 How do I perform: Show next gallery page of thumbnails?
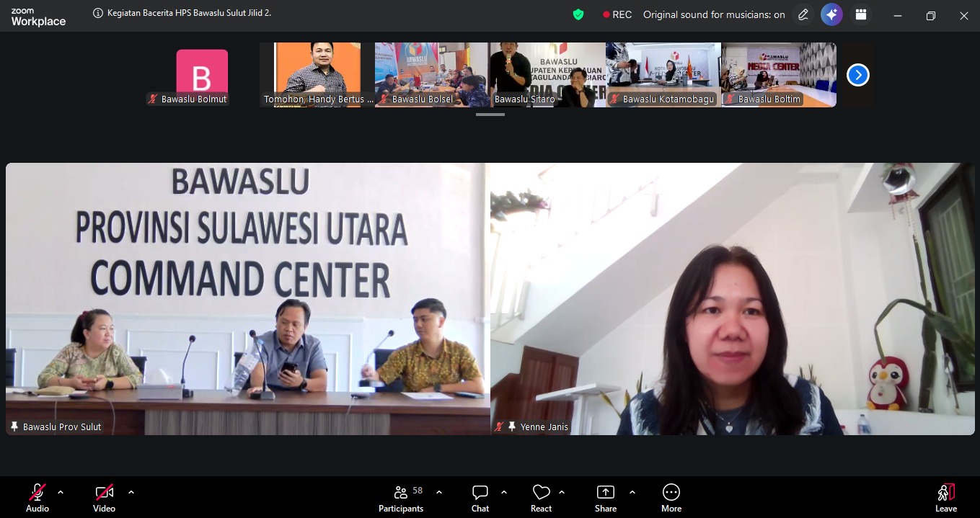(x=858, y=75)
